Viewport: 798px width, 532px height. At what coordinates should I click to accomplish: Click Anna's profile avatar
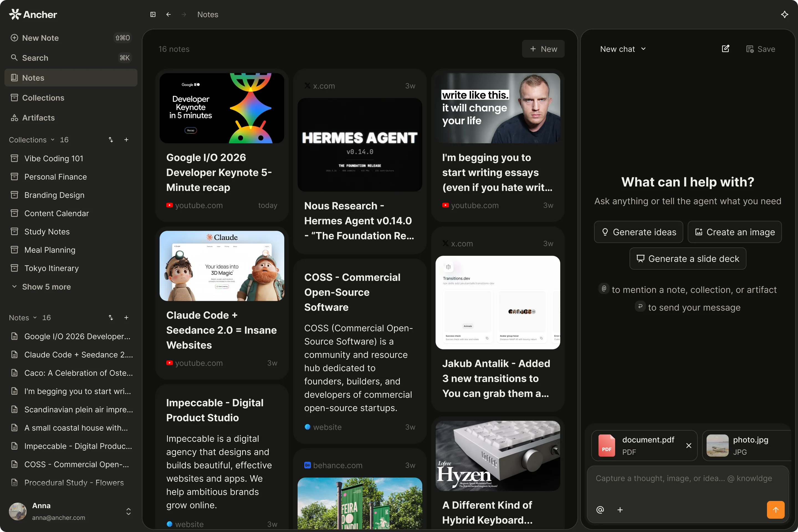(x=18, y=512)
